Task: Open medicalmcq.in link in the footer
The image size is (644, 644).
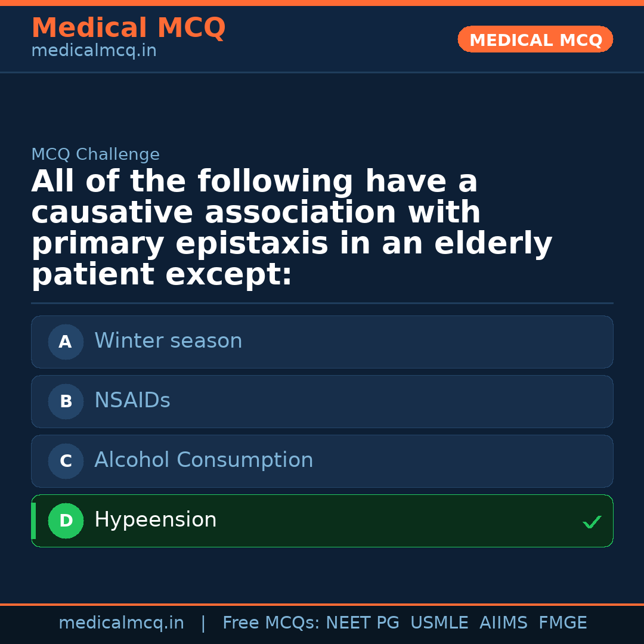Action: point(121,623)
